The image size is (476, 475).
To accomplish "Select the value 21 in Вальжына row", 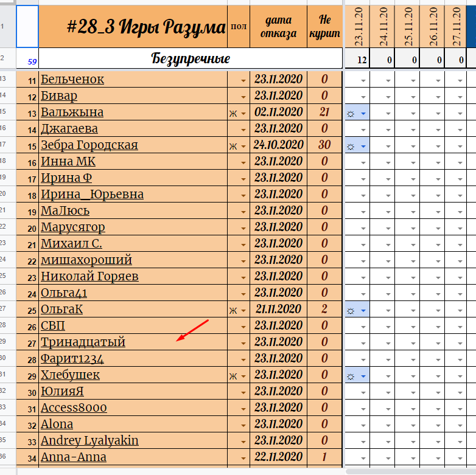I will click(x=324, y=113).
